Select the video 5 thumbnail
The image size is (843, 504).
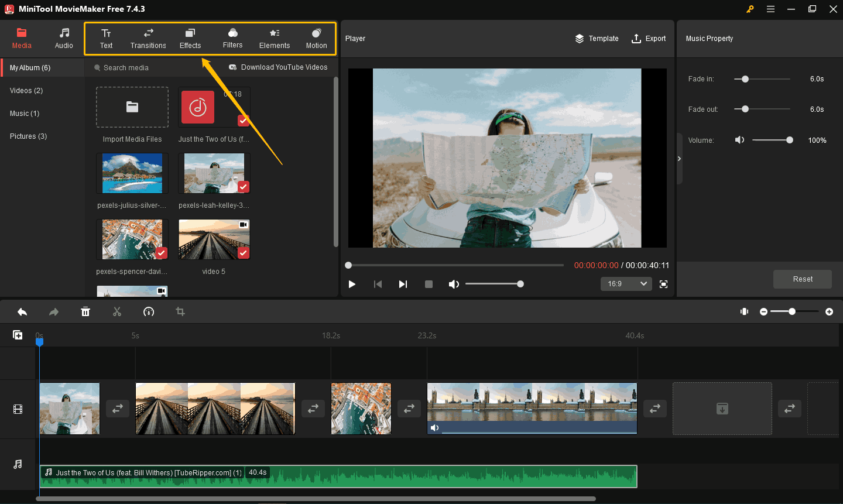click(214, 239)
